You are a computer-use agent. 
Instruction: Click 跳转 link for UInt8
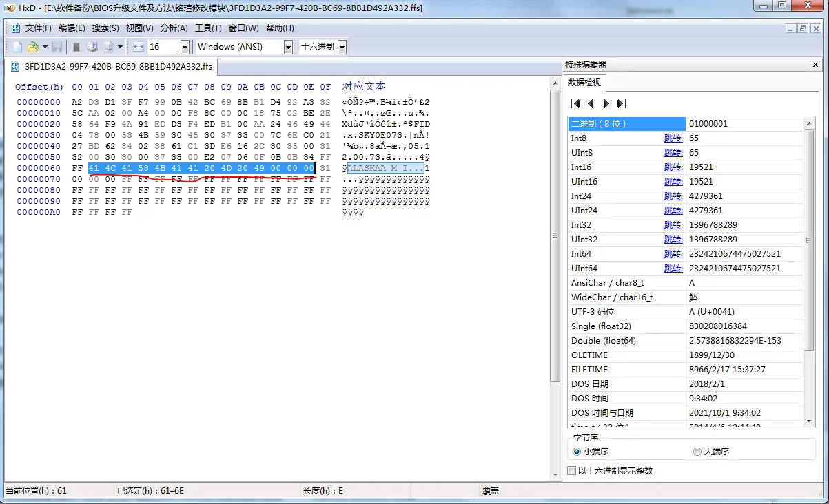(673, 153)
